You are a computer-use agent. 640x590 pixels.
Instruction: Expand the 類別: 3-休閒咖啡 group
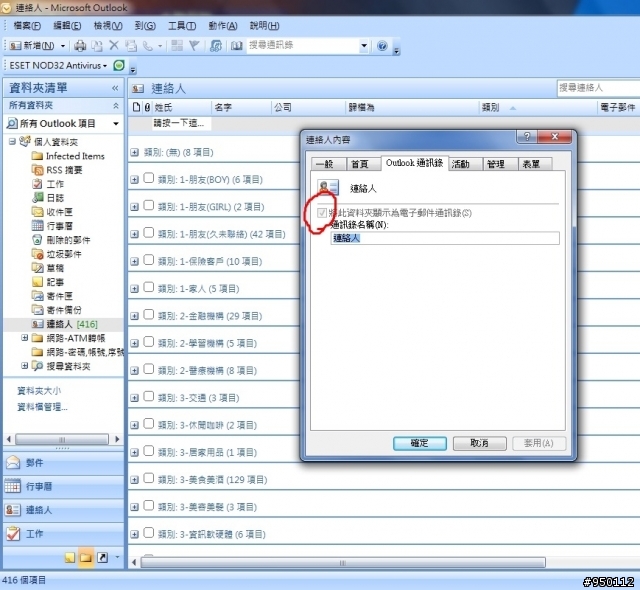click(x=134, y=425)
